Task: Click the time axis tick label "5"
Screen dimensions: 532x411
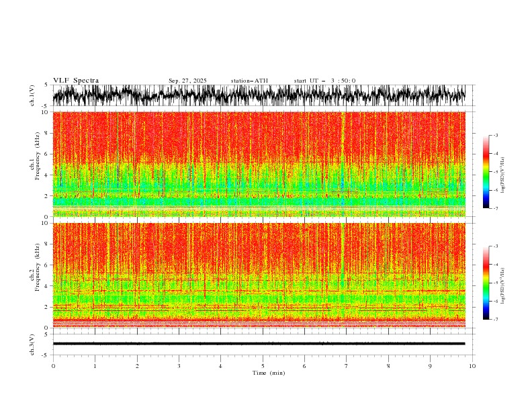Action: point(263,366)
